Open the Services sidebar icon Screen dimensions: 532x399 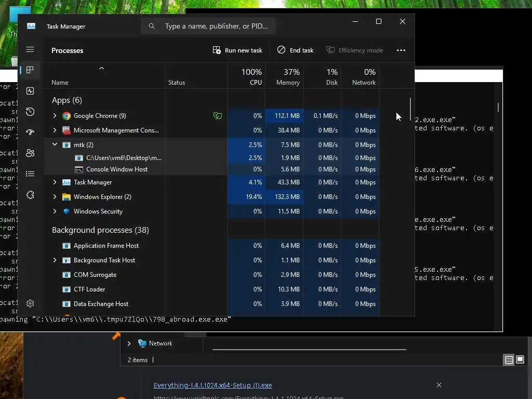(30, 195)
